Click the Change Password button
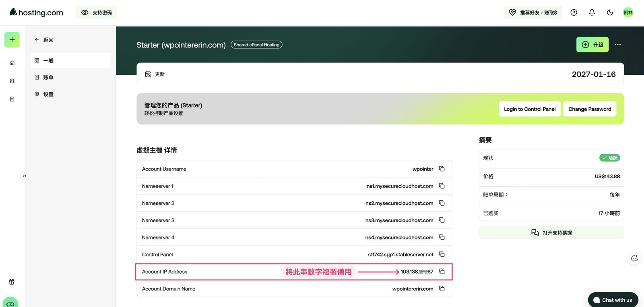The height and width of the screenshot is (307, 644). point(590,109)
